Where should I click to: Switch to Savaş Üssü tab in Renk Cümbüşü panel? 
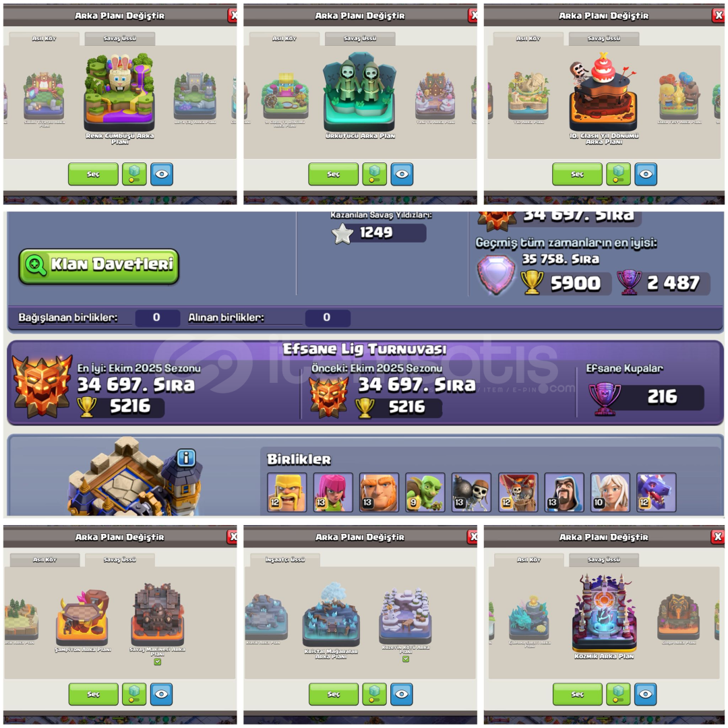point(120,38)
